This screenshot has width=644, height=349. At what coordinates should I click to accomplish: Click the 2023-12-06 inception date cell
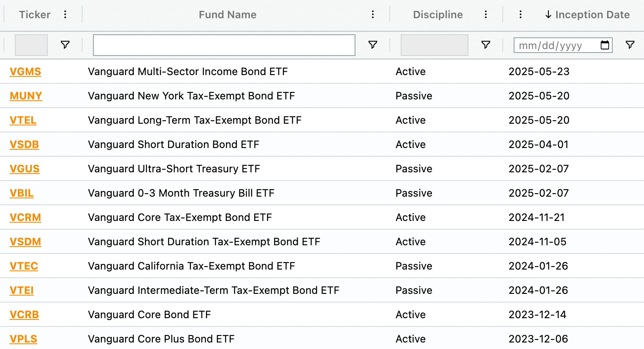tap(538, 339)
